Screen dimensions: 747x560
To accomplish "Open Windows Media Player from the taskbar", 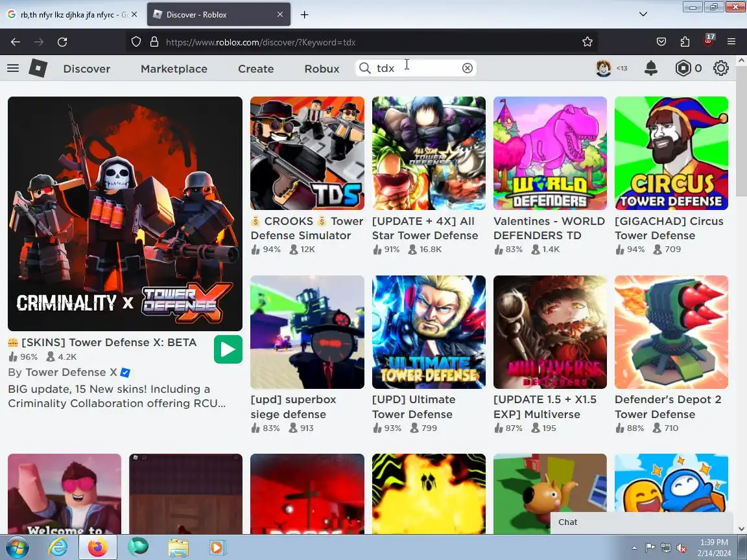I will pos(217,548).
